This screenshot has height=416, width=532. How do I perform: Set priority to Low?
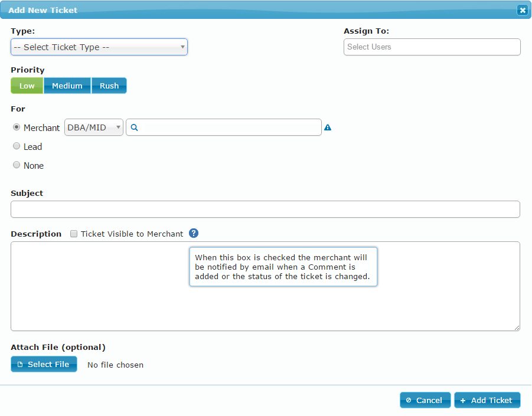tap(27, 86)
